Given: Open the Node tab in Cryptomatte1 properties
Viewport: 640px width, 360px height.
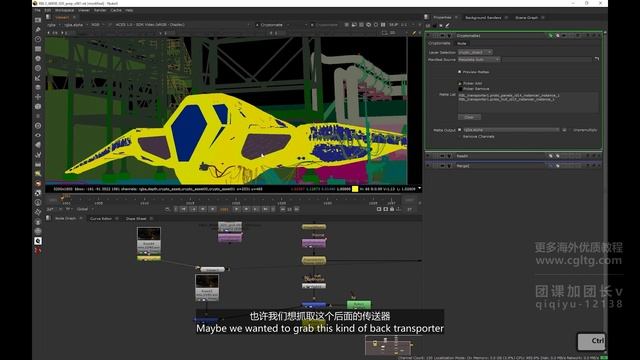Looking at the screenshot, I should point(462,43).
